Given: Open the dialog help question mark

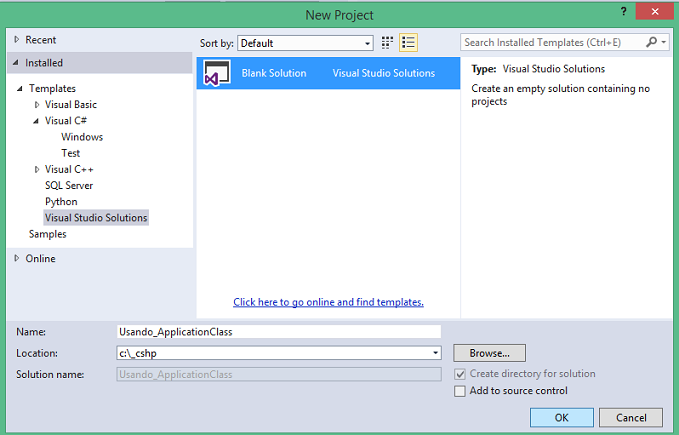Looking at the screenshot, I should point(623,11).
